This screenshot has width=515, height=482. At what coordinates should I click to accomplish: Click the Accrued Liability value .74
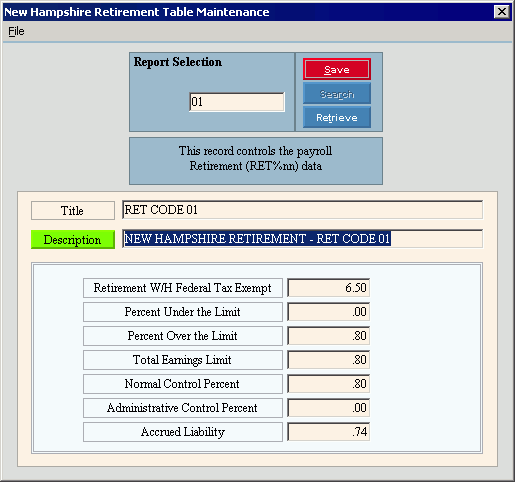(328, 432)
